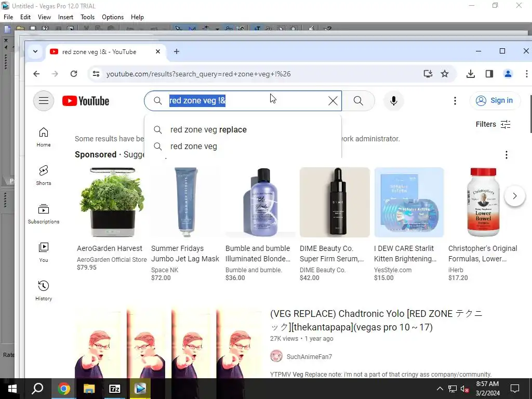
Task: Clear the search box with the X
Action: 333,101
